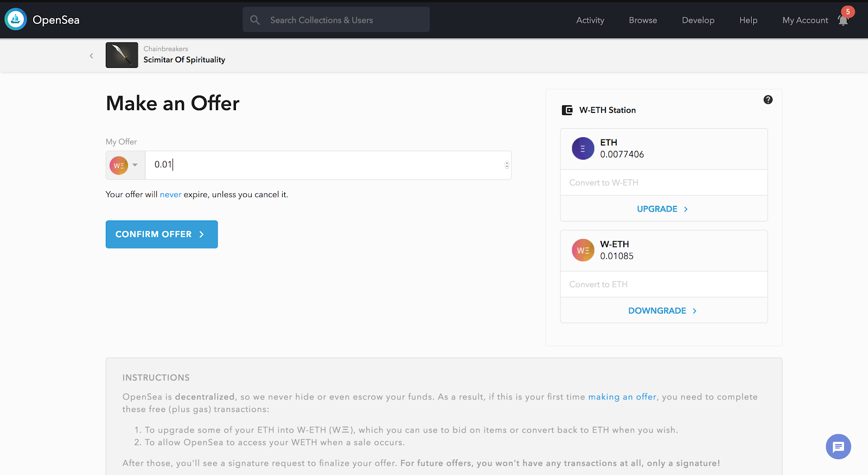Viewport: 868px width, 475px height.
Task: Click the Make an Offer heading
Action: (x=173, y=103)
